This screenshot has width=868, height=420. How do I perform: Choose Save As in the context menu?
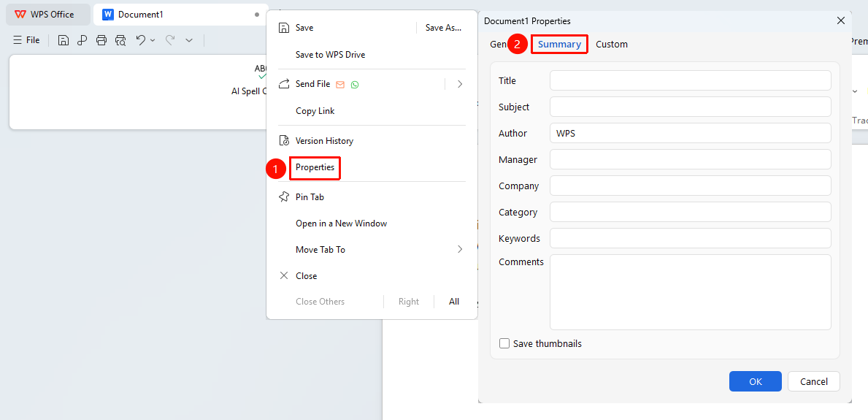[x=443, y=28]
